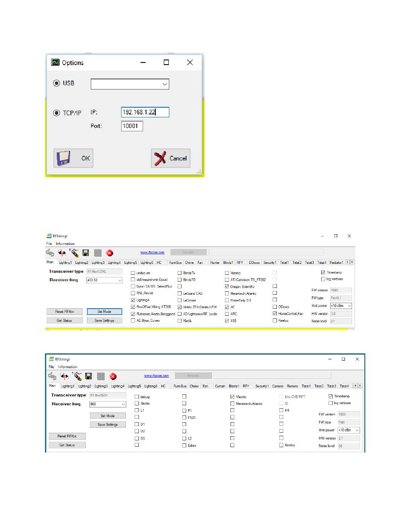The image size is (401, 532).
Task: Click red X icon in RFXtrx433XL window toolbar
Action: (110, 253)
